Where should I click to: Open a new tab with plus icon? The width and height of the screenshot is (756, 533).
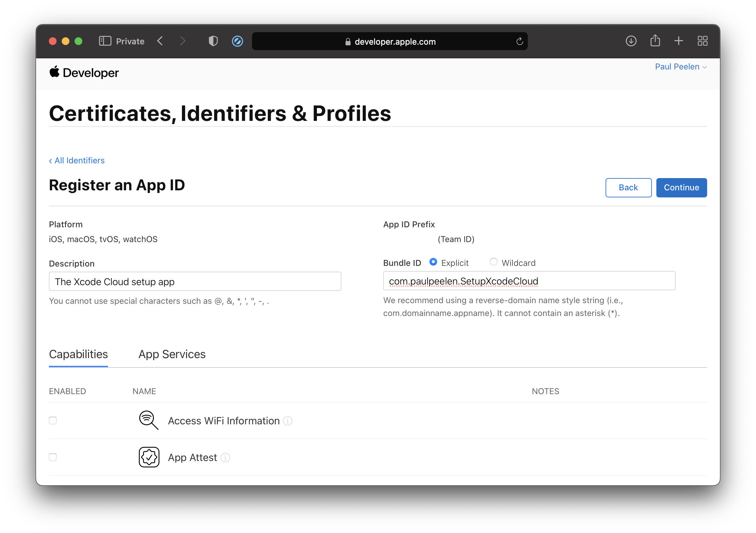coord(678,41)
